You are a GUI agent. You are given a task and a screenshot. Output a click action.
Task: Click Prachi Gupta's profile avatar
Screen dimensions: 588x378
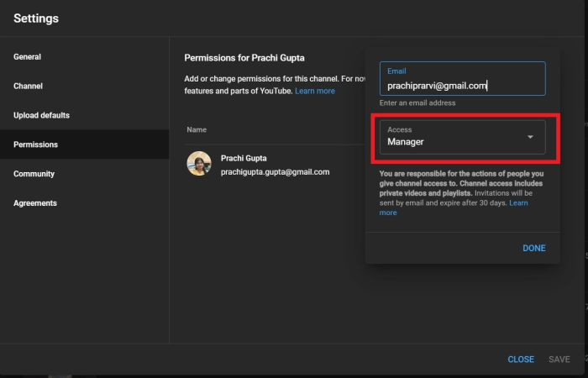[x=199, y=164]
